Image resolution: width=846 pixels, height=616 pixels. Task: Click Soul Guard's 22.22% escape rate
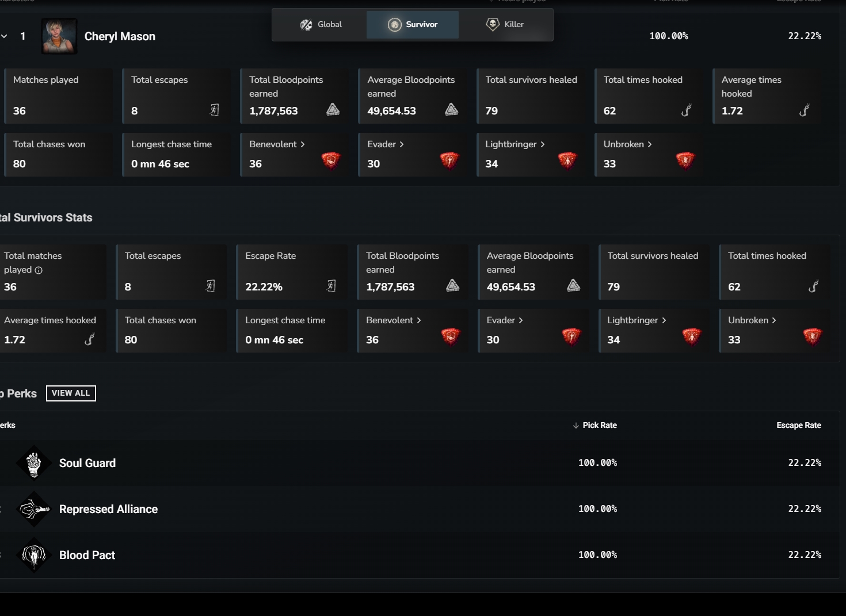pos(805,463)
